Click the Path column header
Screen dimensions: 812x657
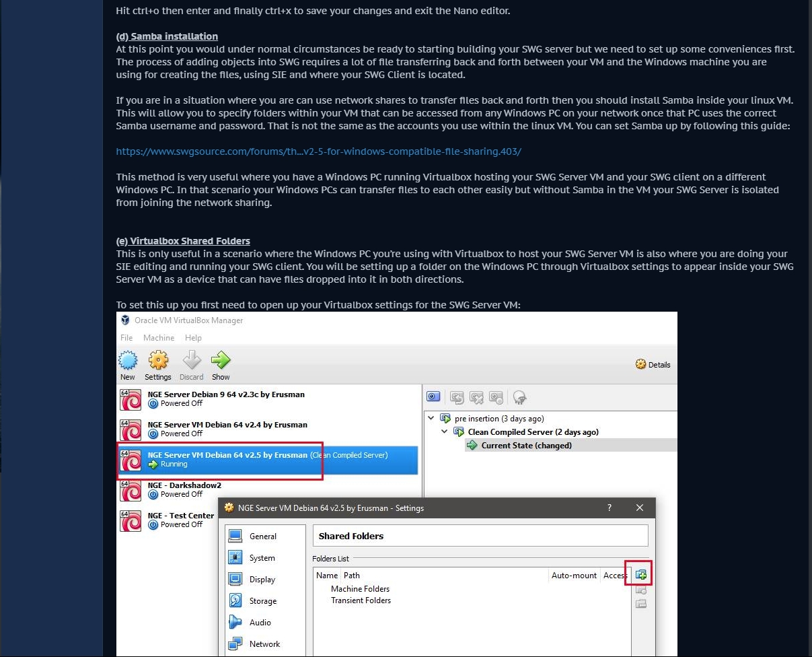352,576
